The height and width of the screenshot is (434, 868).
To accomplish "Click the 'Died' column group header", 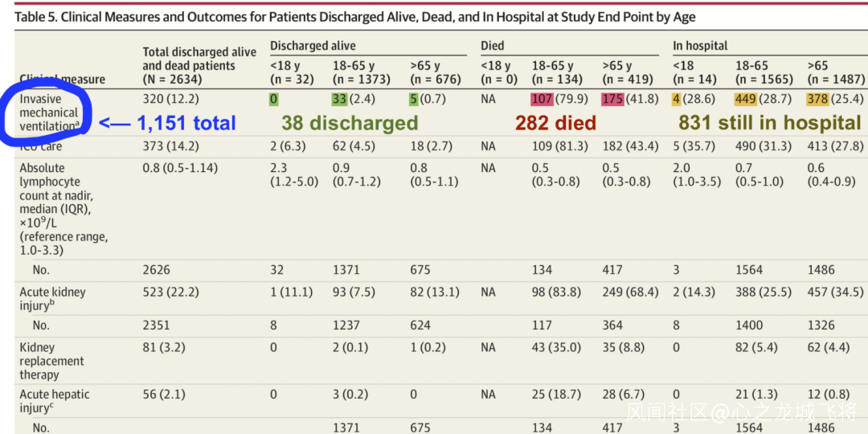I will 493,46.
